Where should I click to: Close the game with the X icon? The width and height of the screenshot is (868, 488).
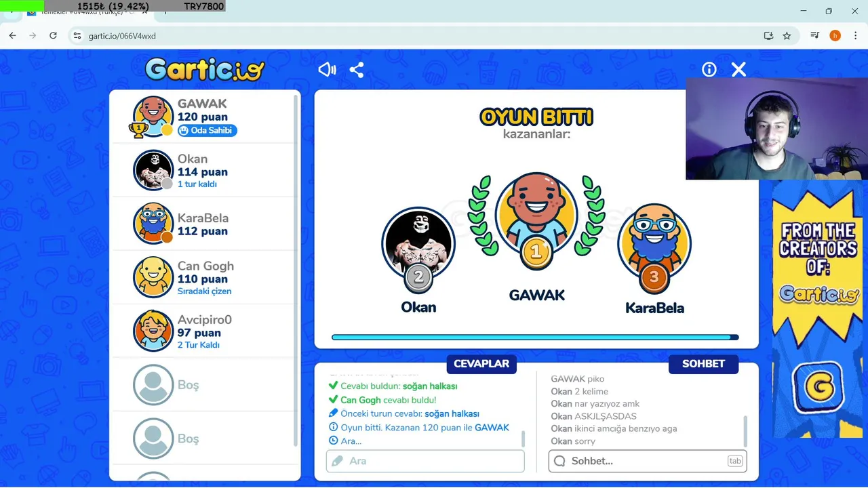738,69
